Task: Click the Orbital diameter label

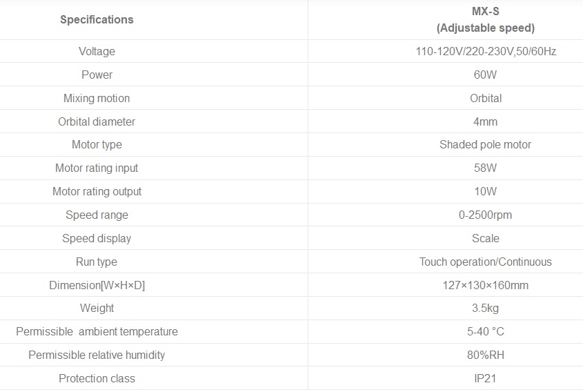Action: tap(97, 121)
